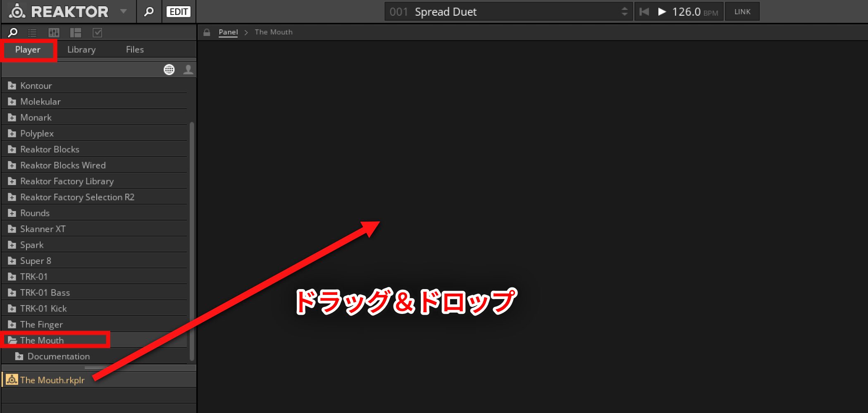Expand the Monark folder
Screen dimensions: 868x413
(x=94, y=118)
